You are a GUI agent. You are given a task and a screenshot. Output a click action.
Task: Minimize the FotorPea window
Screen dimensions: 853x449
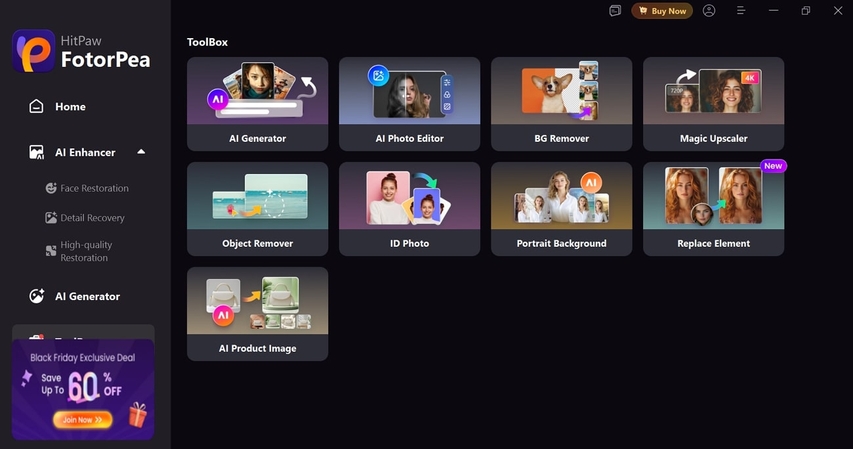click(x=773, y=11)
